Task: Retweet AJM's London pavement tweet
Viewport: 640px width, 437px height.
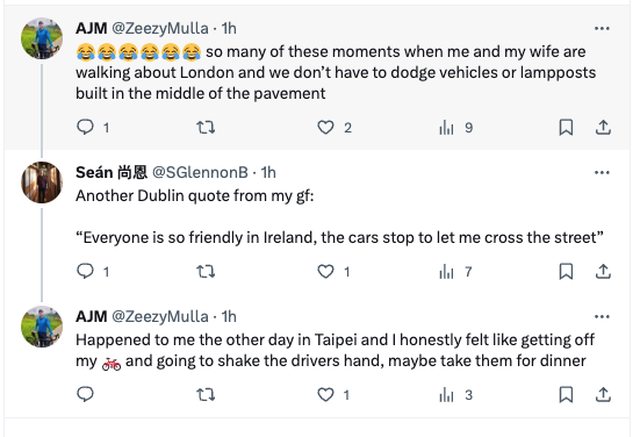Action: pos(205,127)
